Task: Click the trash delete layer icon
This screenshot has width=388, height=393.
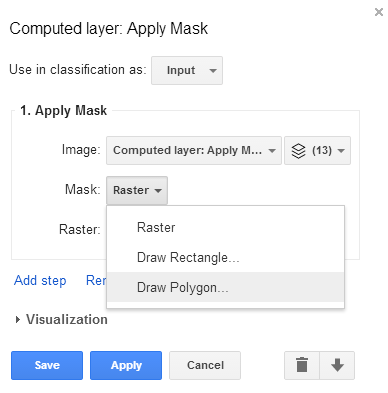Action: click(302, 365)
